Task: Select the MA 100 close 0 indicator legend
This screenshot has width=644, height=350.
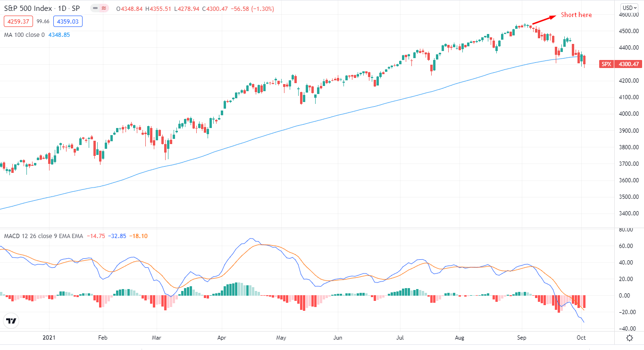Action: (x=24, y=34)
